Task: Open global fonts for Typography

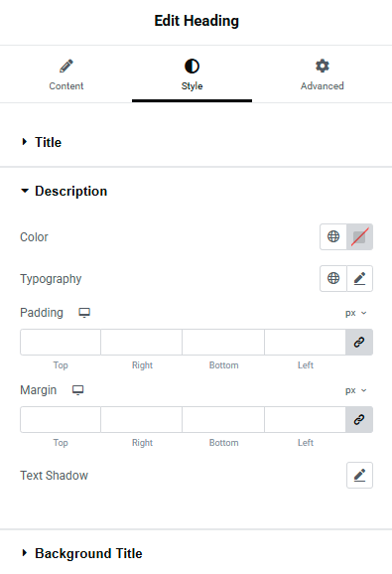Action: tap(333, 279)
